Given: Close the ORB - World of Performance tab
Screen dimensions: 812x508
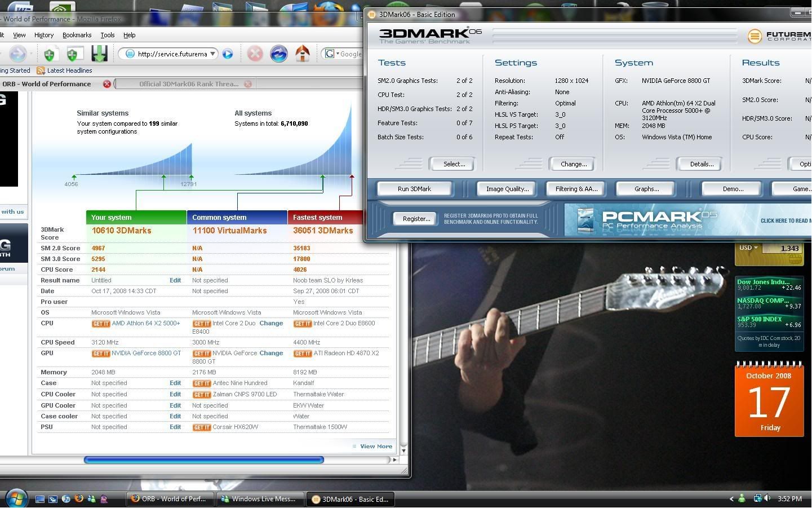Looking at the screenshot, I should tap(107, 84).
